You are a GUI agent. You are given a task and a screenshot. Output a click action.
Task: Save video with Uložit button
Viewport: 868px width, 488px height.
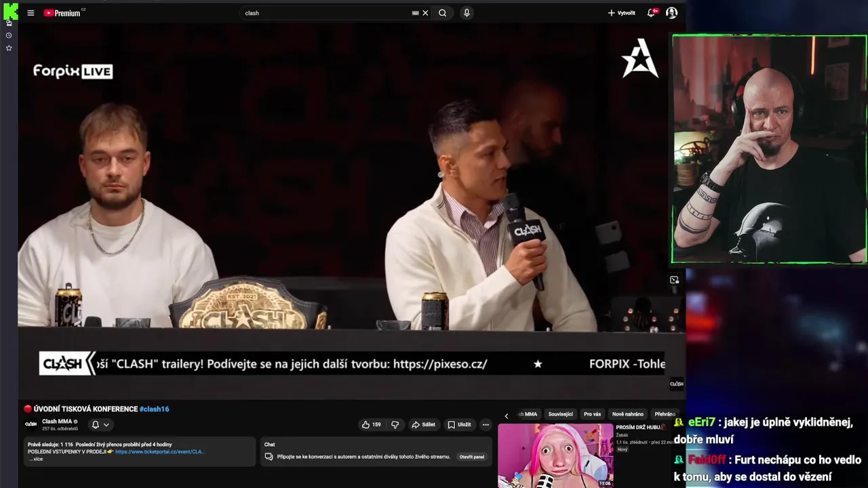459,425
